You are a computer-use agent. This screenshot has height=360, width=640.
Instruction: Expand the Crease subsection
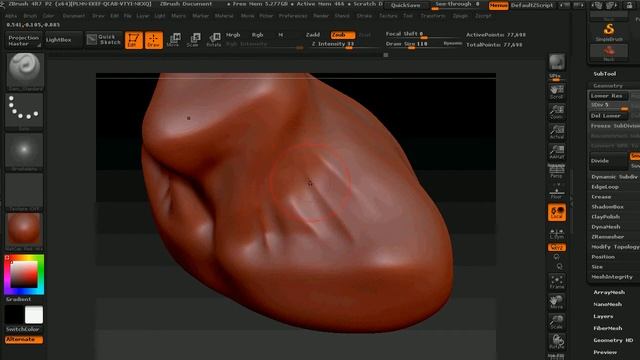601,197
